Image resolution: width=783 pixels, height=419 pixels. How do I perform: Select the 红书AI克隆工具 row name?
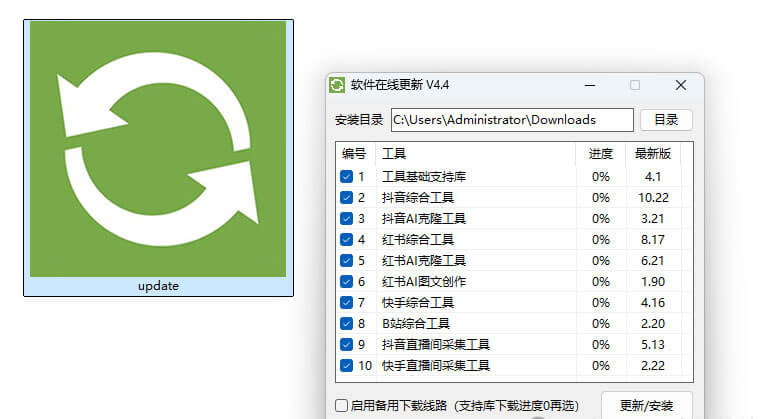click(424, 261)
